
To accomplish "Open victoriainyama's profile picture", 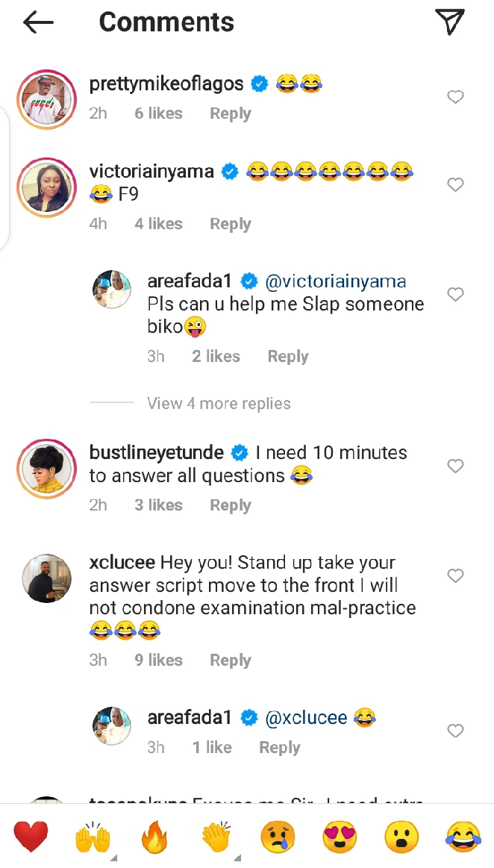I will 47,187.
